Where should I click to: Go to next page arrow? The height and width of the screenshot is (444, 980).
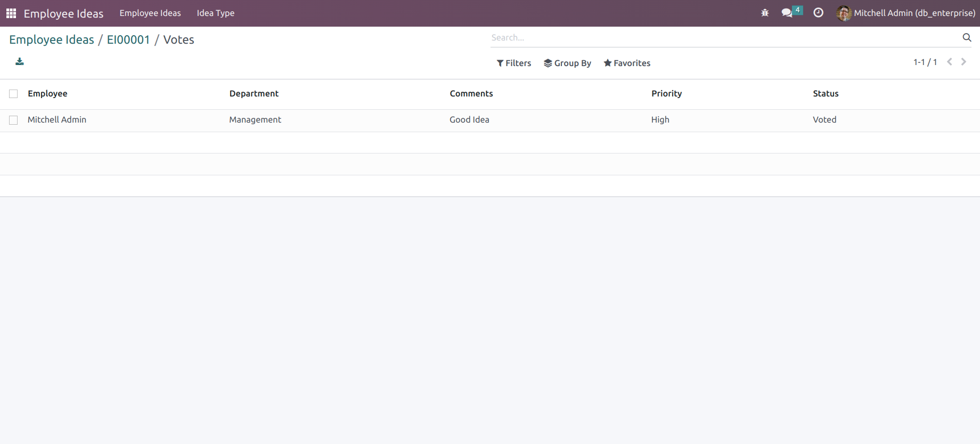(x=963, y=62)
